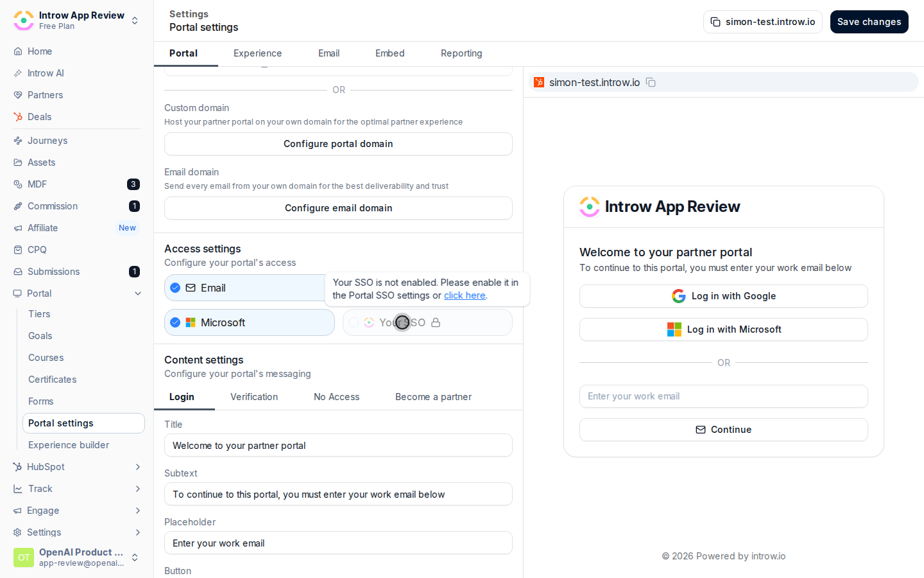Screen dimensions: 924x578
Task: Open Introw AI sparkle icon
Action: click(18, 73)
